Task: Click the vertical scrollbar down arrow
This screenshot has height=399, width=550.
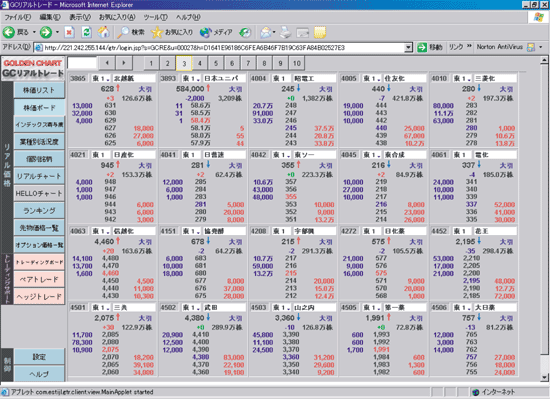Action: tap(544, 378)
